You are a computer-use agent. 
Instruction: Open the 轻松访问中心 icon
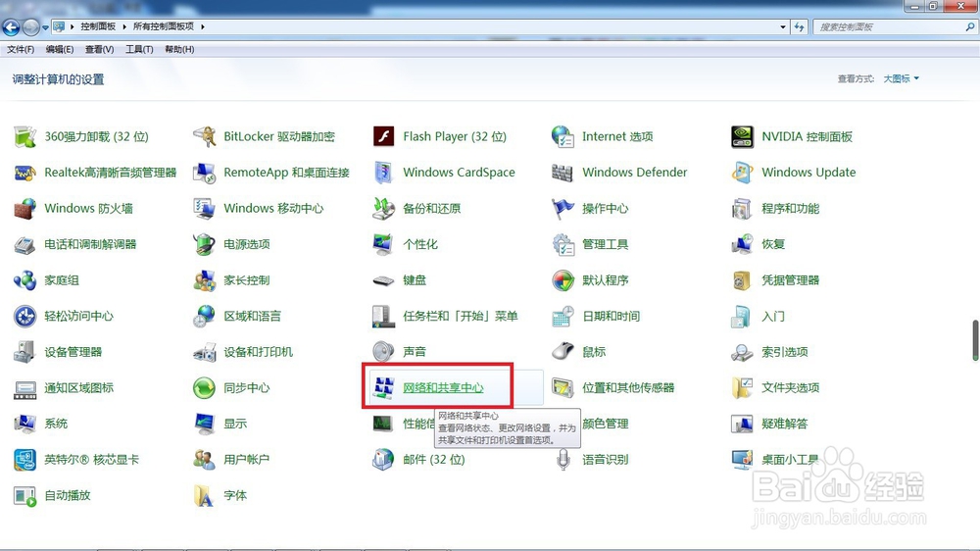click(25, 317)
